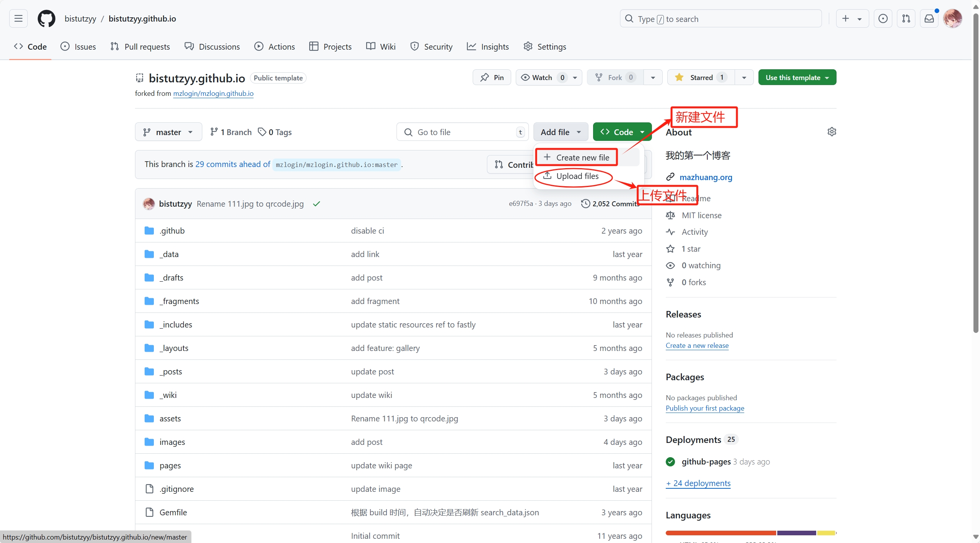Open the Settings tab
The width and height of the screenshot is (980, 543).
pyautogui.click(x=545, y=47)
